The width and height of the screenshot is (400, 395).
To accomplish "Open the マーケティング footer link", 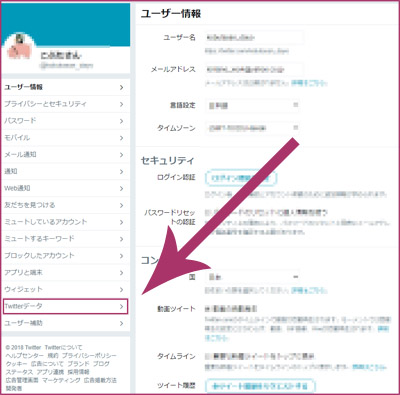I will click(x=61, y=380).
